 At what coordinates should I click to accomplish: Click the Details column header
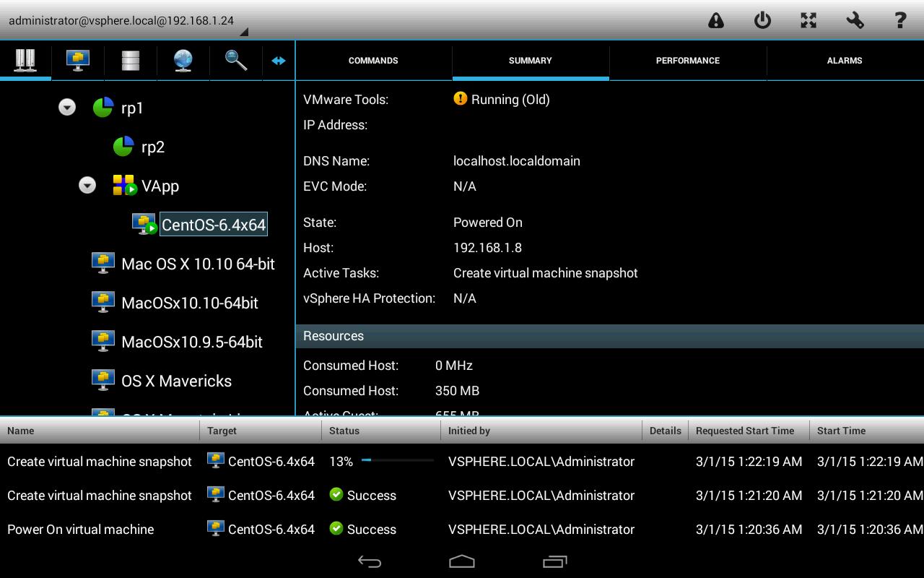click(665, 431)
